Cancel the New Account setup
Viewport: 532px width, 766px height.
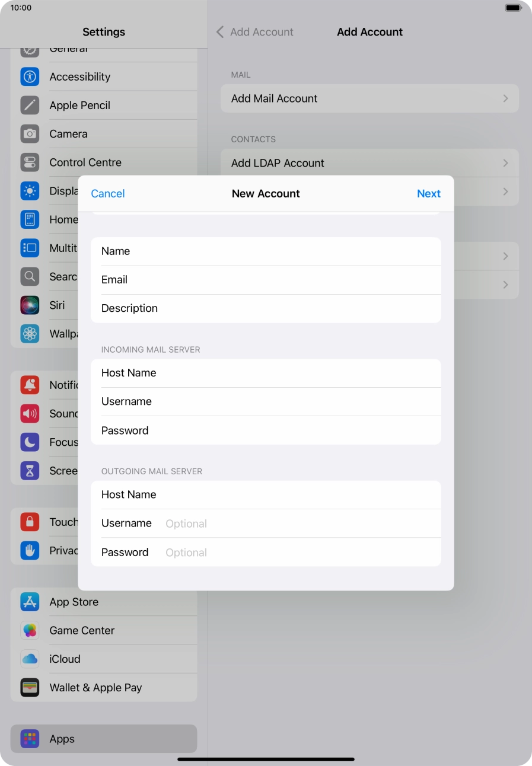tap(107, 193)
